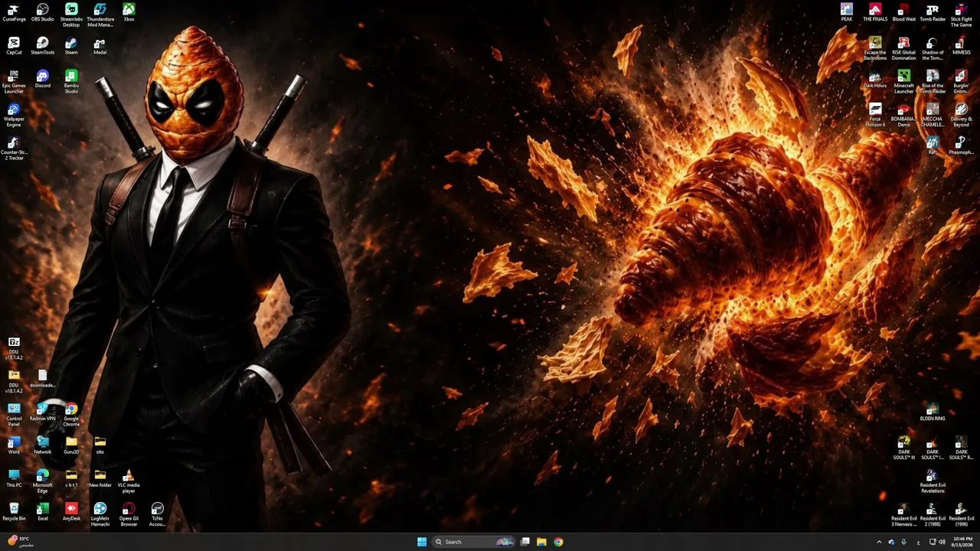Click the Delivery & Beyond icon

(961, 116)
